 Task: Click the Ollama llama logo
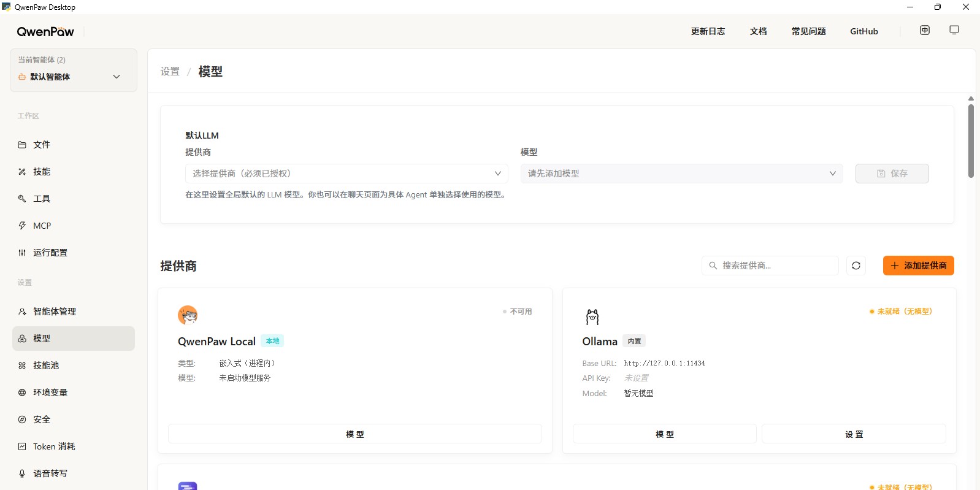pos(592,316)
